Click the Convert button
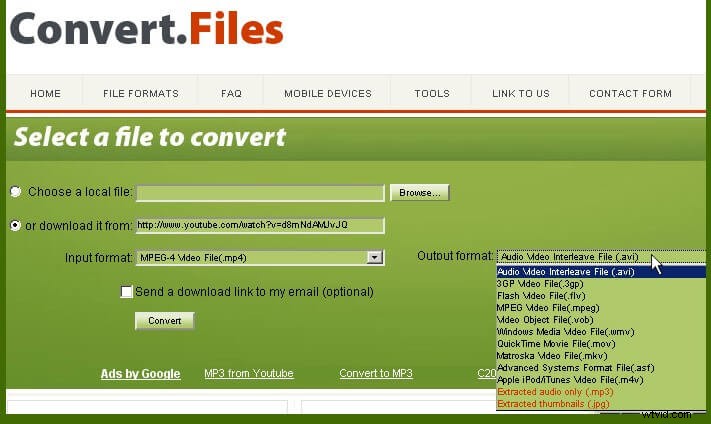Image resolution: width=711 pixels, height=424 pixels. (165, 321)
